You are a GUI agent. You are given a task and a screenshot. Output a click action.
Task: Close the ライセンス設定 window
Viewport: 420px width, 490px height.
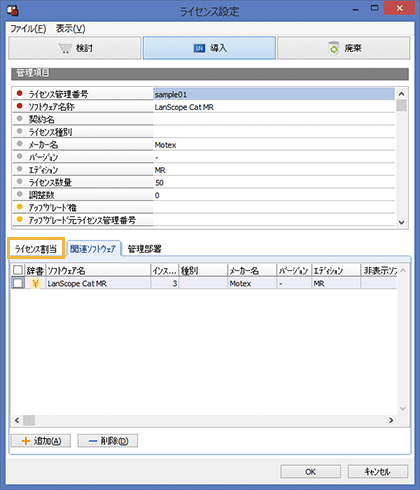400,8
